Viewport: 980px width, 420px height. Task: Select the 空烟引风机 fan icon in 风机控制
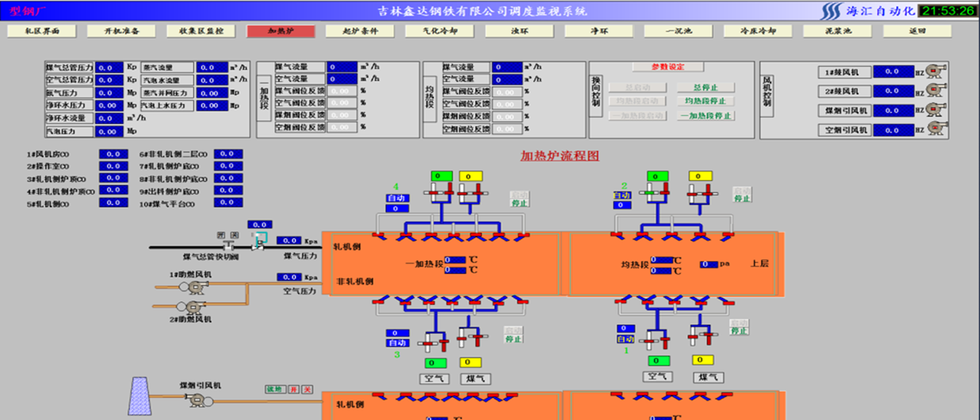tap(935, 130)
